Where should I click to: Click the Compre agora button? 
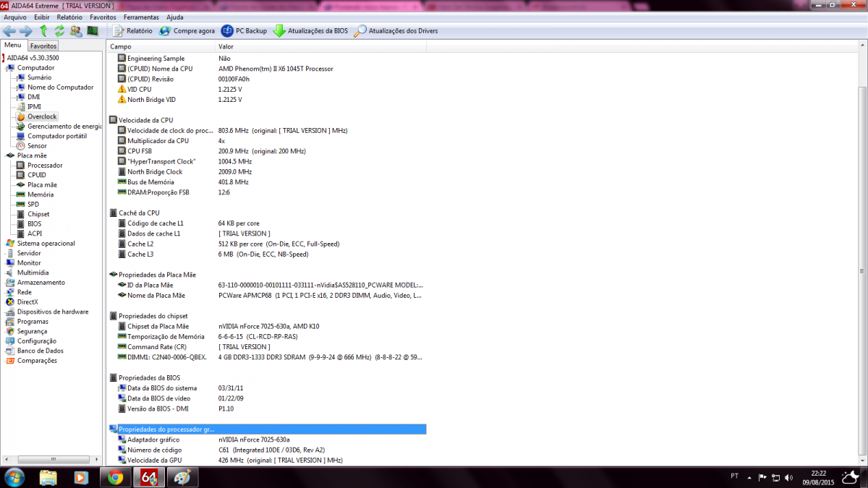(187, 31)
